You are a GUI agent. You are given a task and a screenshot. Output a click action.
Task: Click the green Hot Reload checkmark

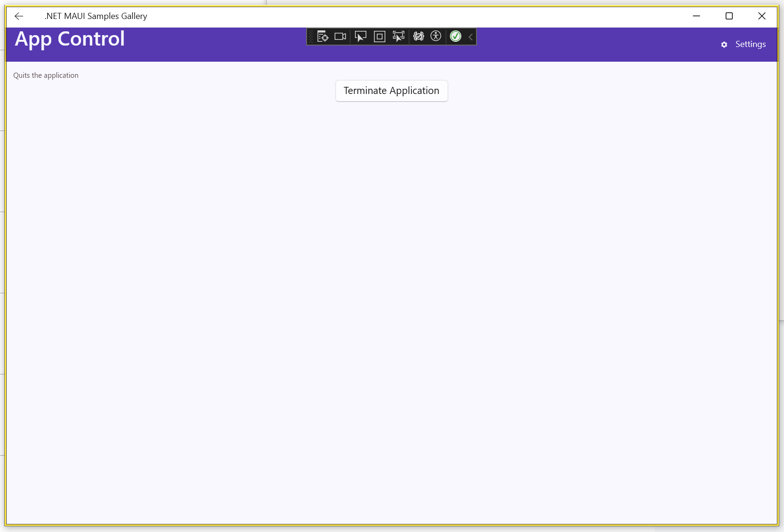[x=456, y=37]
